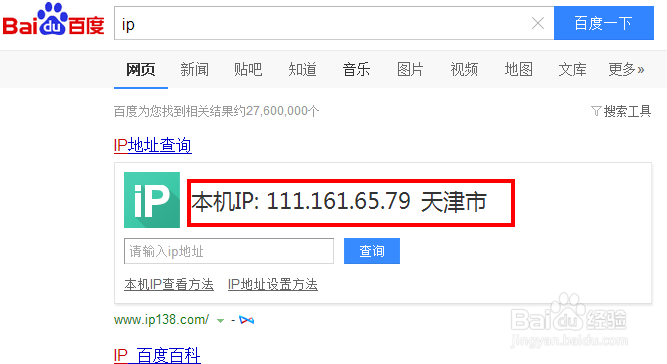Open the search tools funnel icon

click(596, 111)
